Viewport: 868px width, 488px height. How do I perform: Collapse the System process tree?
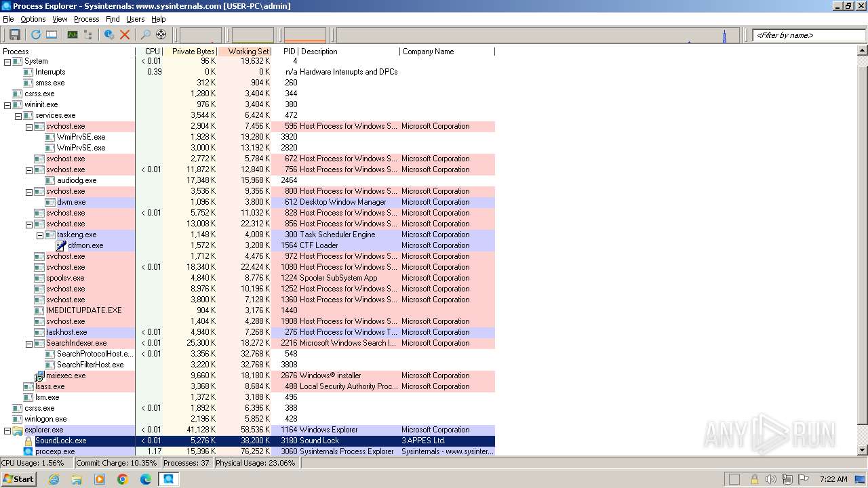tap(7, 61)
